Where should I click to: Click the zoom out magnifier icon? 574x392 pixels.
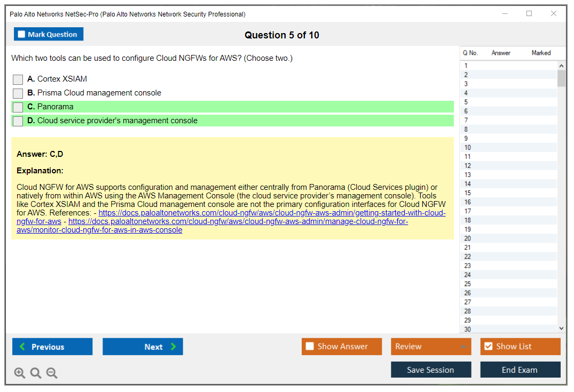pyautogui.click(x=52, y=373)
